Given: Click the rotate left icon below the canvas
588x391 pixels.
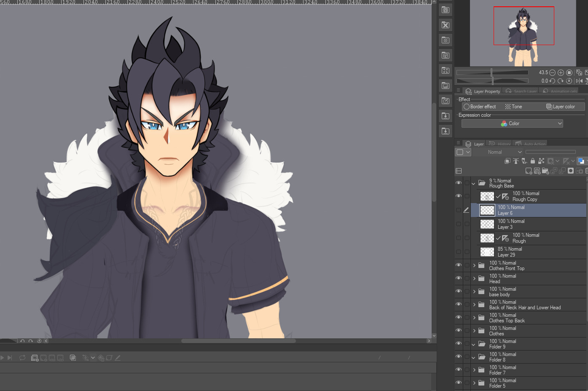Looking at the screenshot, I should tap(22, 341).
